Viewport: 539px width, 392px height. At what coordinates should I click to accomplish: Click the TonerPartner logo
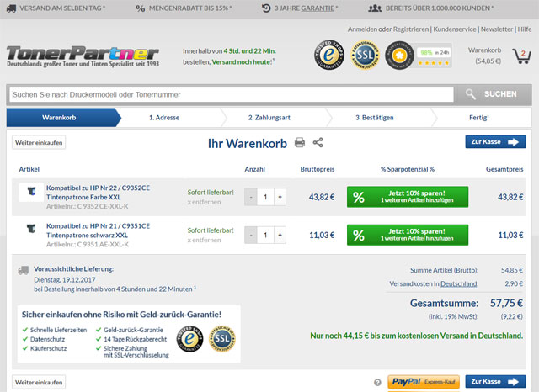coord(83,56)
